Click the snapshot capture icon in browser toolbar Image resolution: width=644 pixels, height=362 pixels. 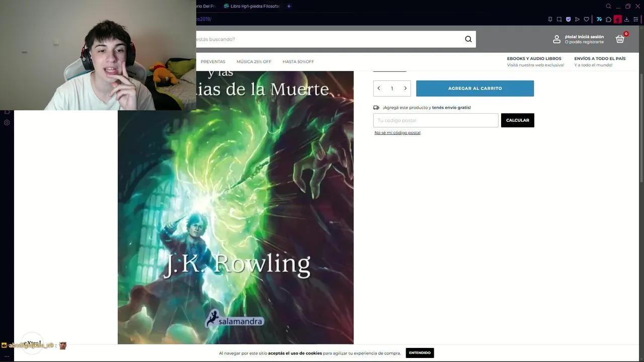pos(559,19)
